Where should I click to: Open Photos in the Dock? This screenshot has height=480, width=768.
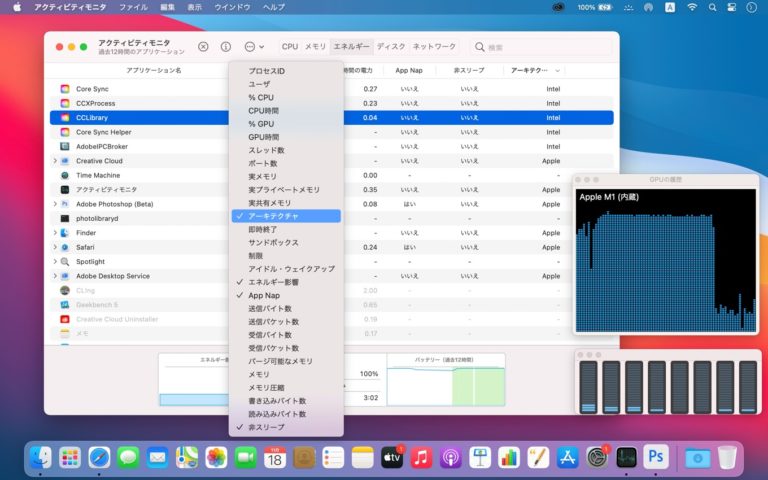tap(216, 458)
